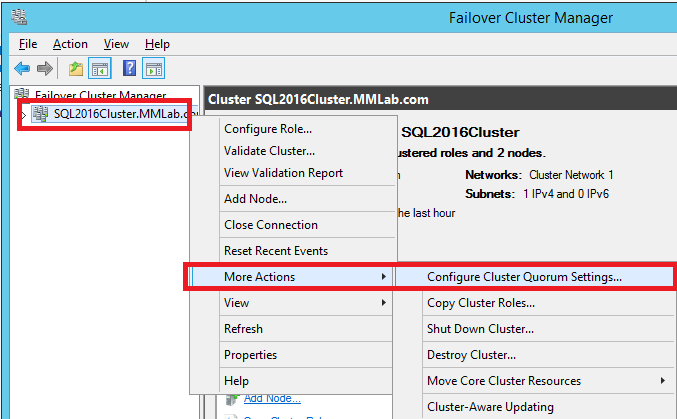The image size is (677, 419).
Task: Select Cluster-Aware Updating entry
Action: click(490, 407)
